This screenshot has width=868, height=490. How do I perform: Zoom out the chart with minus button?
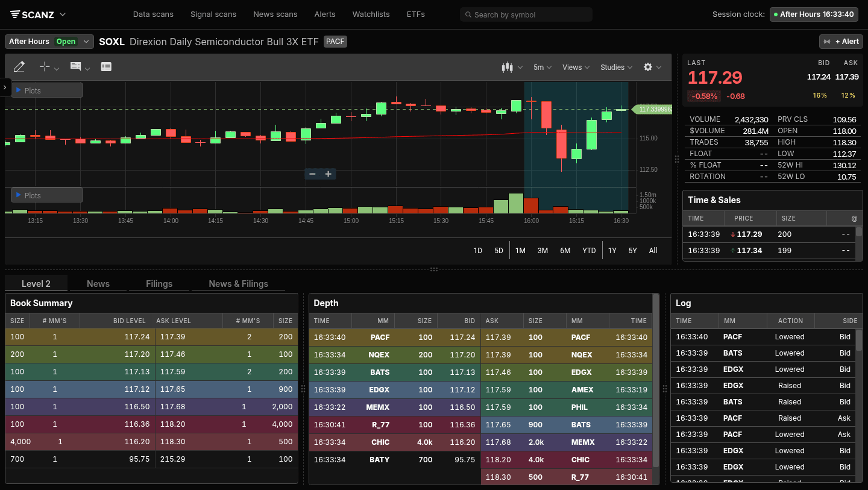click(x=312, y=174)
